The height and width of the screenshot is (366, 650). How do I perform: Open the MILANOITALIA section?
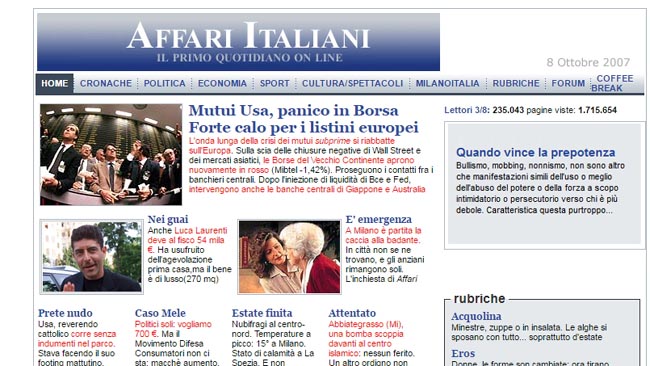(447, 83)
